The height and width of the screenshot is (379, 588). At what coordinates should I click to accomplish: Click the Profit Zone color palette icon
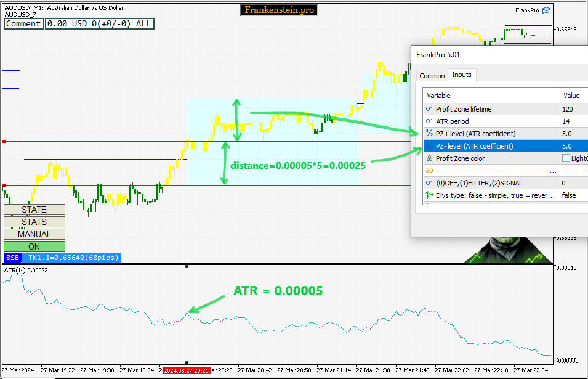(x=429, y=158)
